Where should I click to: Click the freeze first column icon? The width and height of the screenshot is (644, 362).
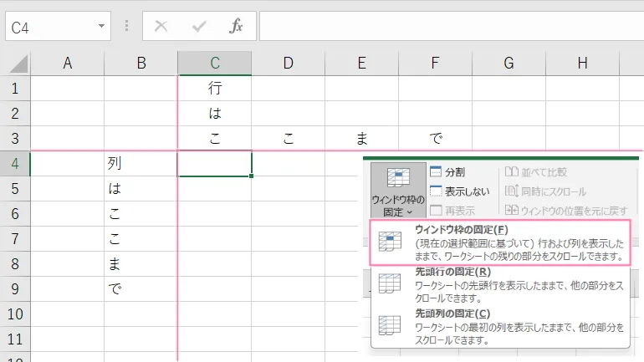pyautogui.click(x=390, y=325)
